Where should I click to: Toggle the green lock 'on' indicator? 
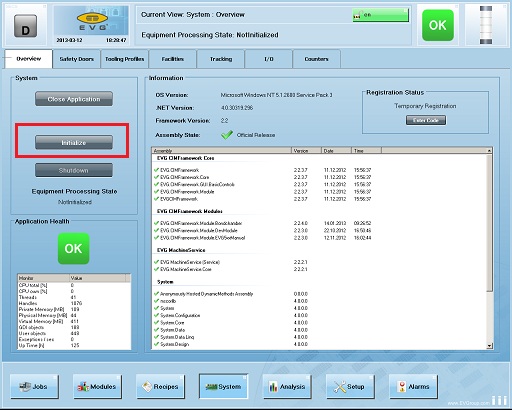click(380, 15)
